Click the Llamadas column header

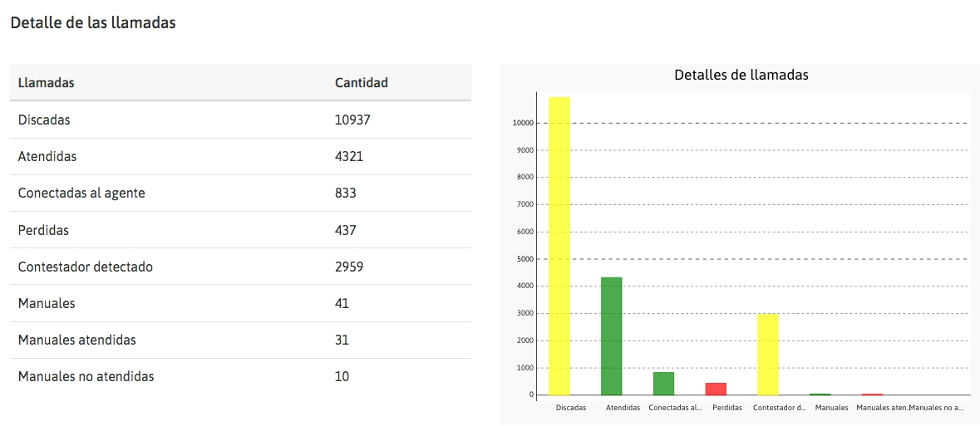click(x=47, y=82)
